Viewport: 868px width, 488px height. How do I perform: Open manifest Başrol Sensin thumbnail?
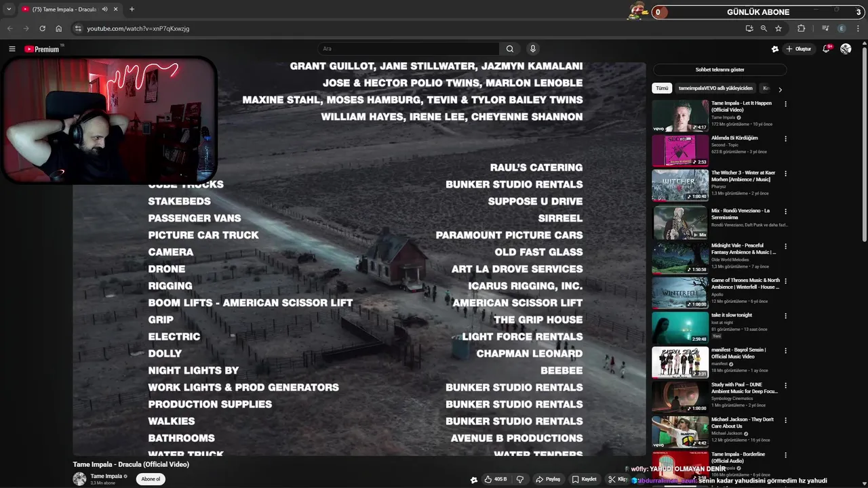click(x=680, y=363)
